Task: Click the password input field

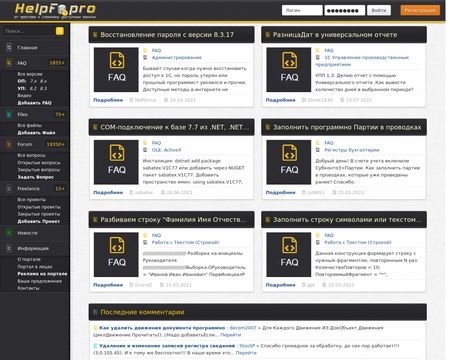Action: coord(345,10)
